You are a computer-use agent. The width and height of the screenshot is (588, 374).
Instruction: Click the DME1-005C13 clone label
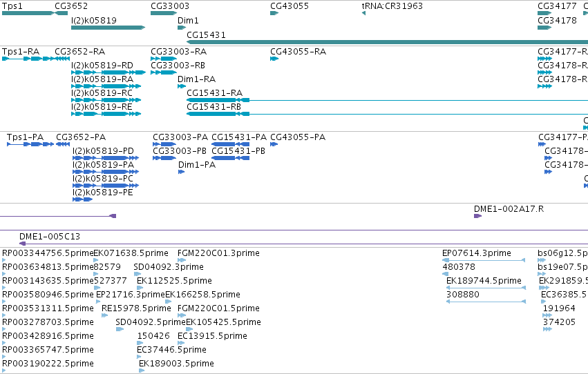point(50,236)
